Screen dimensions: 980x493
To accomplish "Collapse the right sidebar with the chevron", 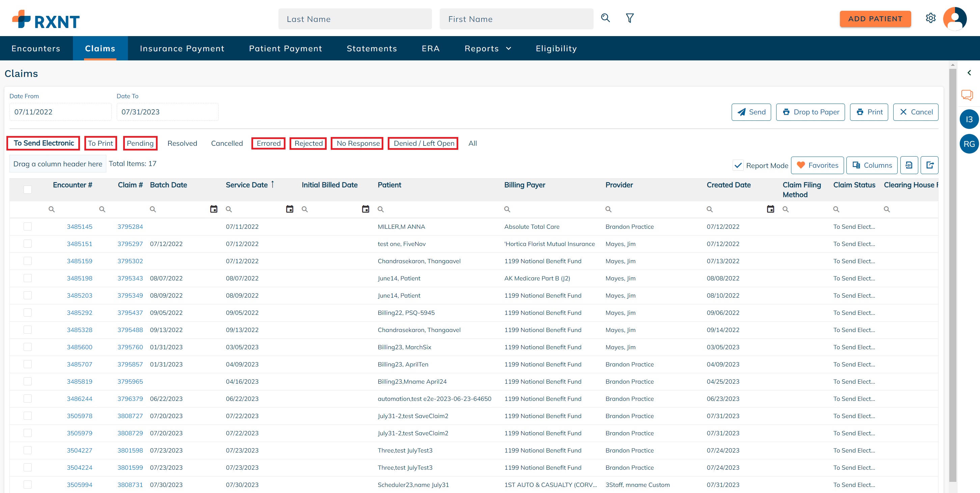I will tap(969, 73).
